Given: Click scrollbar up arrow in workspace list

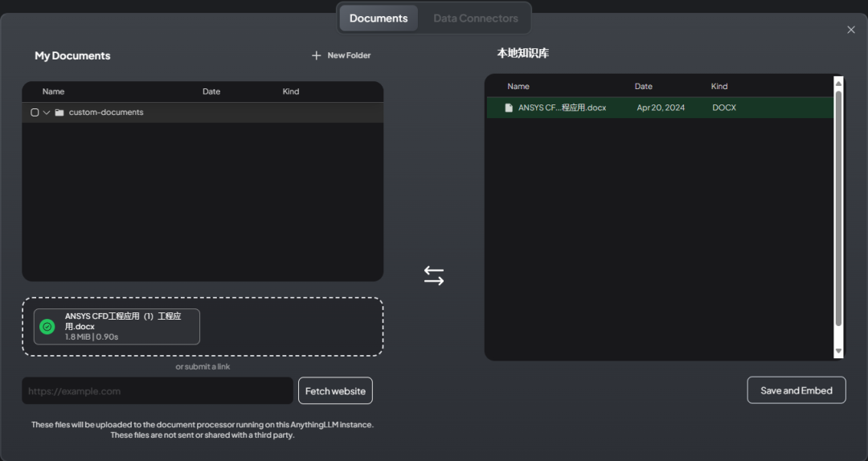Looking at the screenshot, I should pos(838,83).
